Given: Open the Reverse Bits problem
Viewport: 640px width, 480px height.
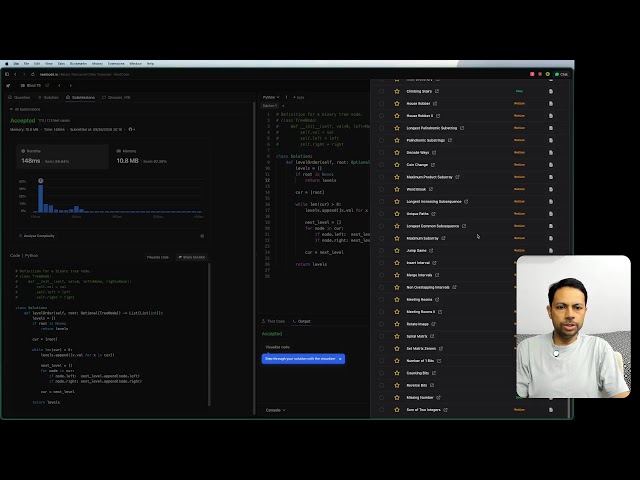Looking at the screenshot, I should point(416,385).
